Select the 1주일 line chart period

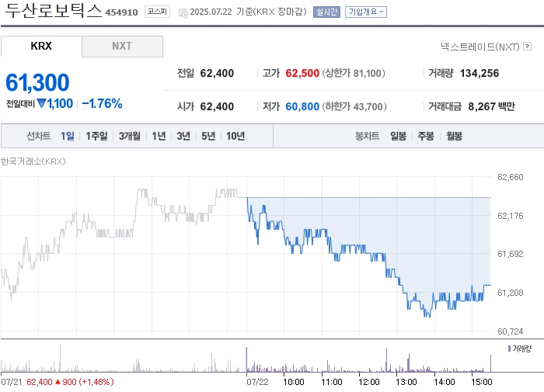(96, 136)
